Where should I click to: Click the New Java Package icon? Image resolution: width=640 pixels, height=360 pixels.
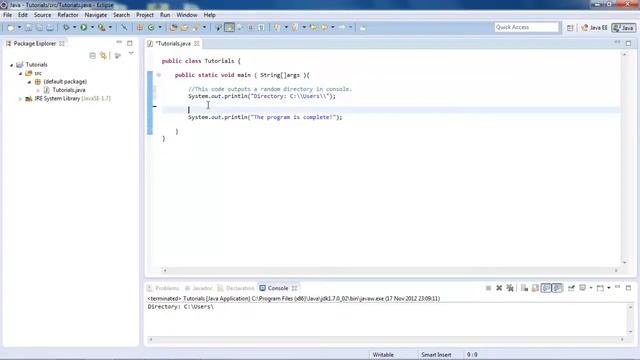pos(140,27)
